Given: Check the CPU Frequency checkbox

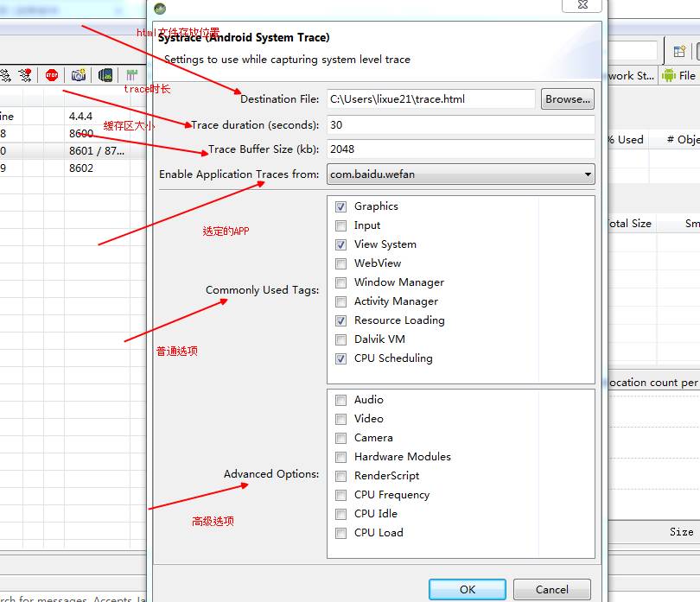Looking at the screenshot, I should pyautogui.click(x=340, y=496).
